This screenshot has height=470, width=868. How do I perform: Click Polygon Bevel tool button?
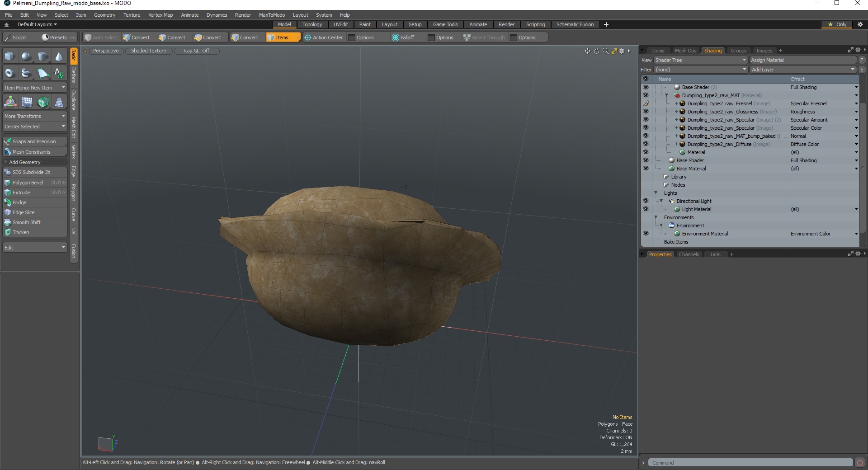point(35,183)
